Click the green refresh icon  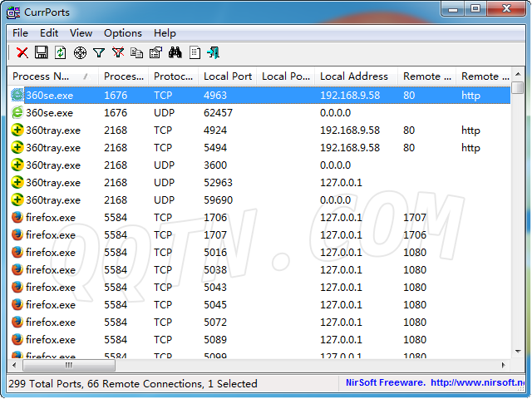pyautogui.click(x=60, y=53)
